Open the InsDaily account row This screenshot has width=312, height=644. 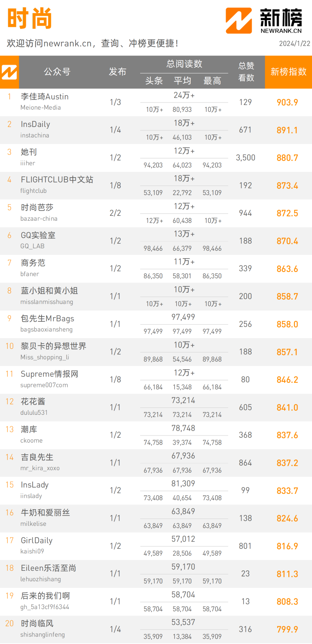point(156,130)
